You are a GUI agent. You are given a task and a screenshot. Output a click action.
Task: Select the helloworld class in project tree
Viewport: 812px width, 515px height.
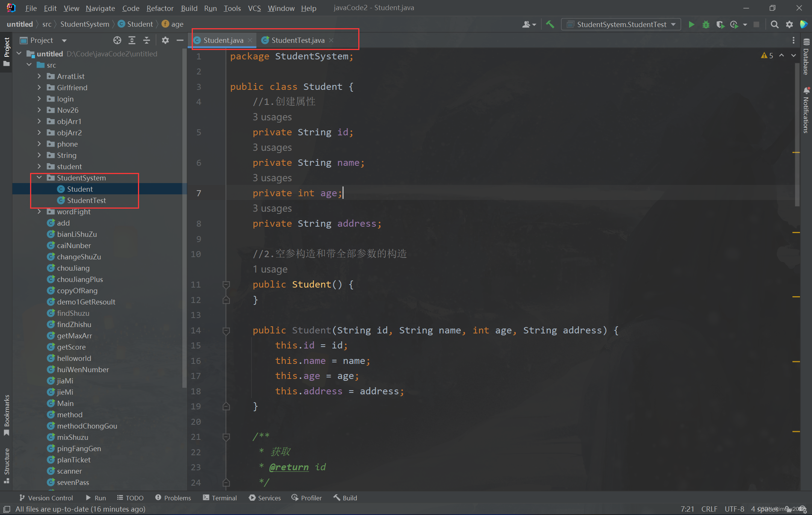[x=74, y=358]
